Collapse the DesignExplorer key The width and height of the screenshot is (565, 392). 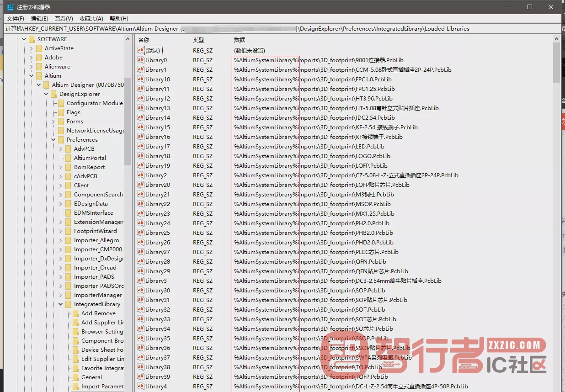pos(46,94)
